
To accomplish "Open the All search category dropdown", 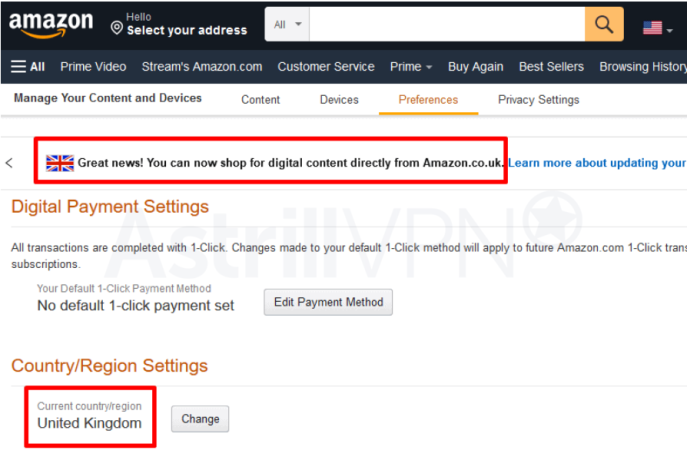I will pos(287,25).
